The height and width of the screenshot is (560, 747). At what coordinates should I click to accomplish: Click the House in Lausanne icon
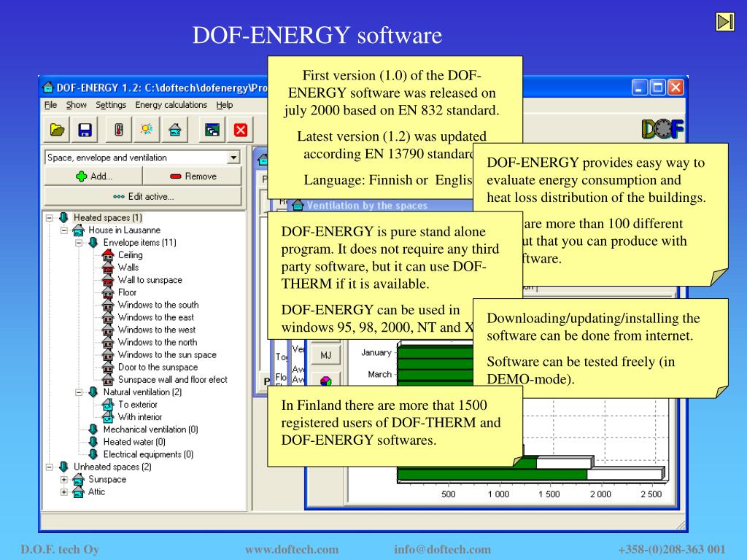[x=79, y=230]
